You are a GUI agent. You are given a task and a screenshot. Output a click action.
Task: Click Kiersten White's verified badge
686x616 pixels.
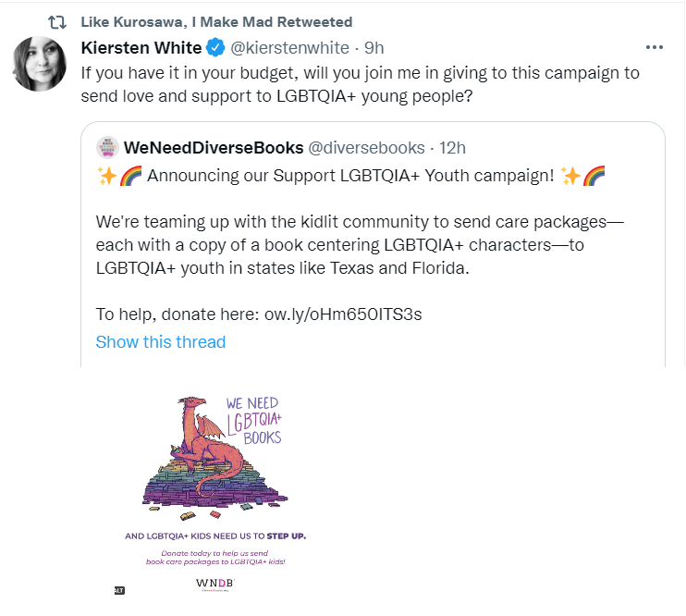pos(215,47)
